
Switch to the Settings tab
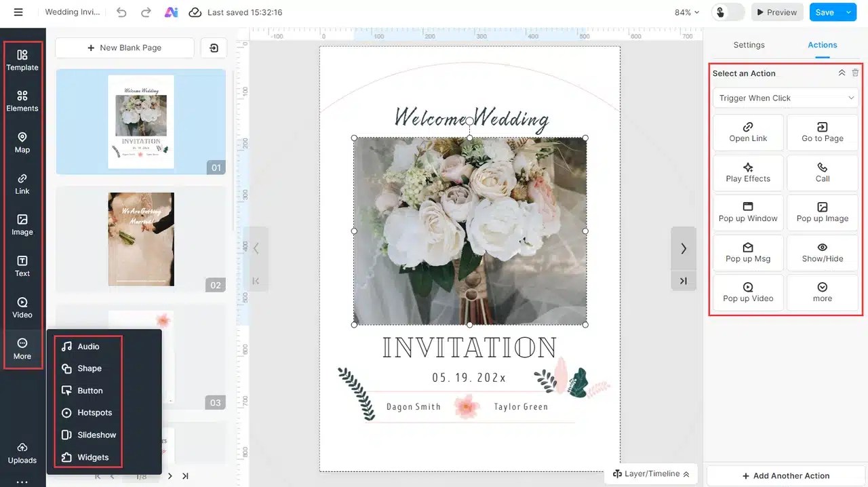coord(749,44)
